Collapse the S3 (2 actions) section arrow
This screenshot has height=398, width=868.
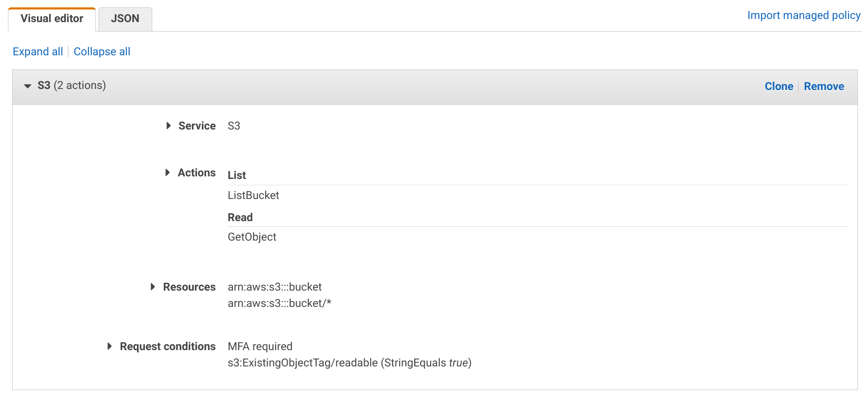[27, 86]
